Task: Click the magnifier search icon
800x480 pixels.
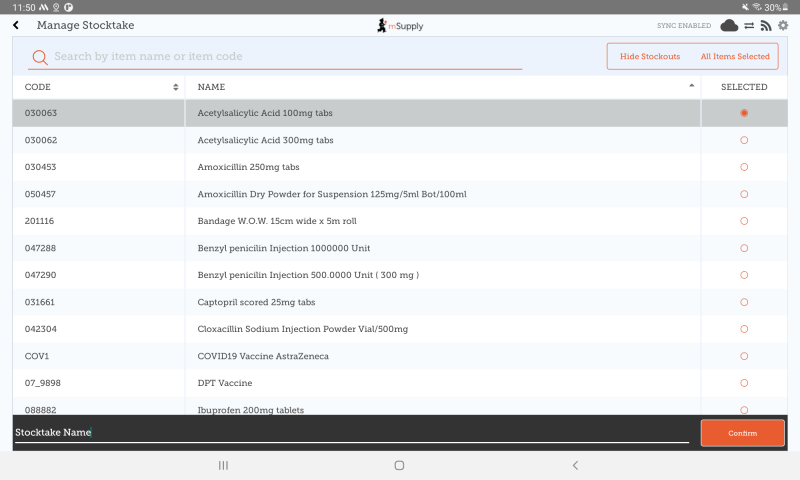Action: pos(39,57)
